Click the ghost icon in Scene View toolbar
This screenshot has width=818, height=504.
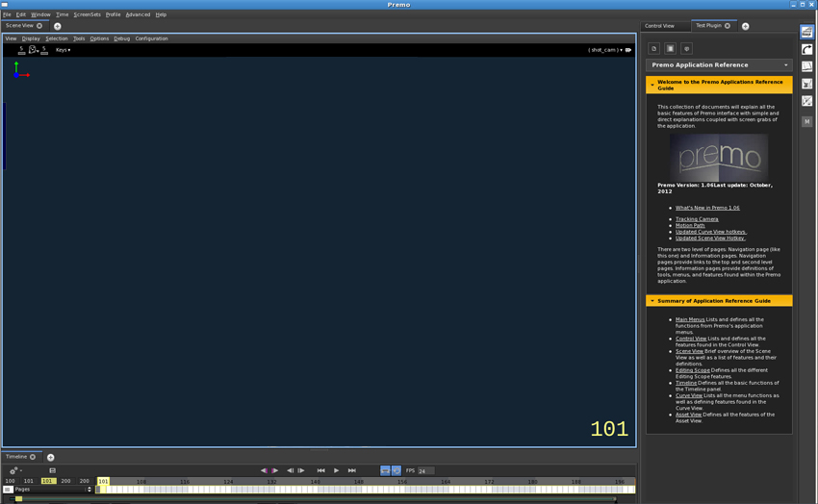[33, 49]
